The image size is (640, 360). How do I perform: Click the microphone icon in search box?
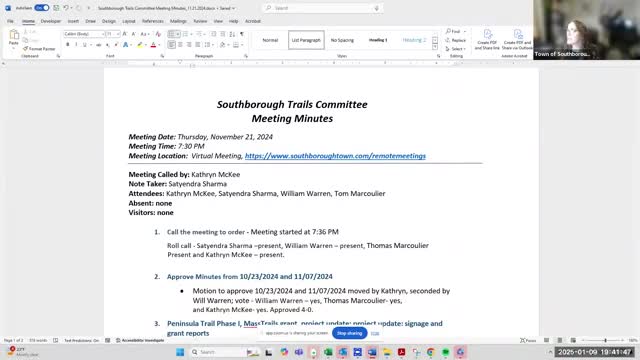(x=377, y=8)
